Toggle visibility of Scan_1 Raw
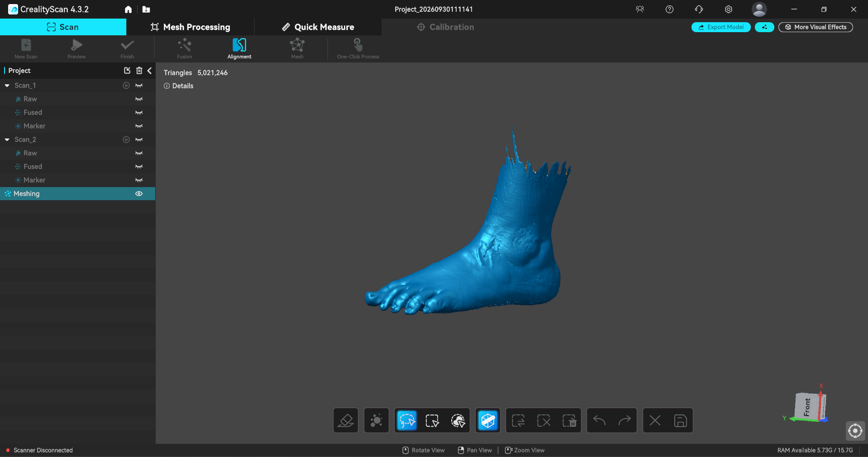Screen dimensions: 868x457 tap(139, 99)
